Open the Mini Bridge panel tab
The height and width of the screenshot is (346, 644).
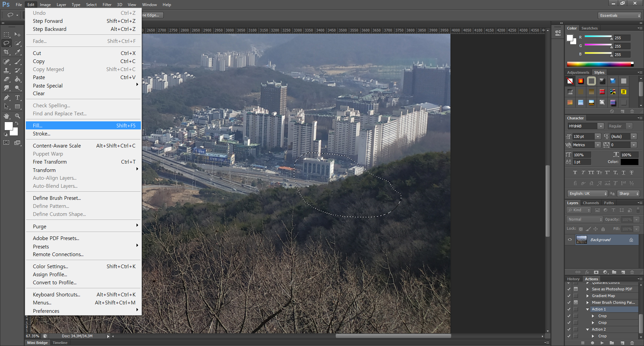click(37, 343)
